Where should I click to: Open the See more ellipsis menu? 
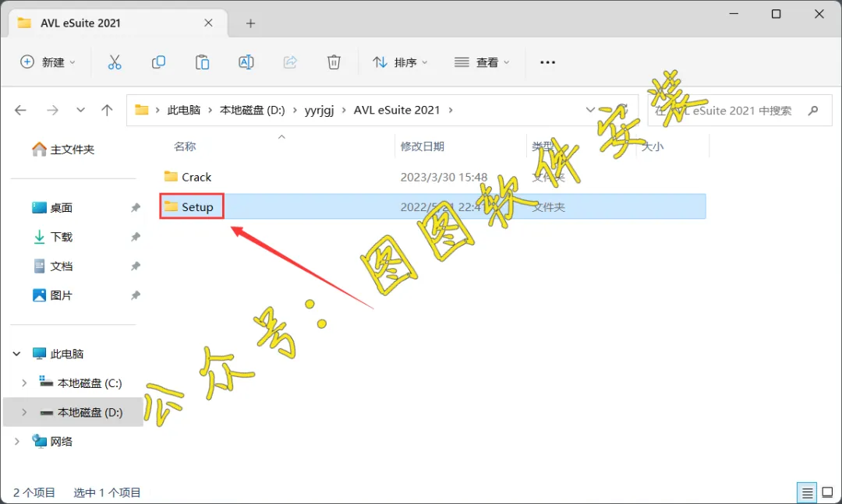click(548, 62)
